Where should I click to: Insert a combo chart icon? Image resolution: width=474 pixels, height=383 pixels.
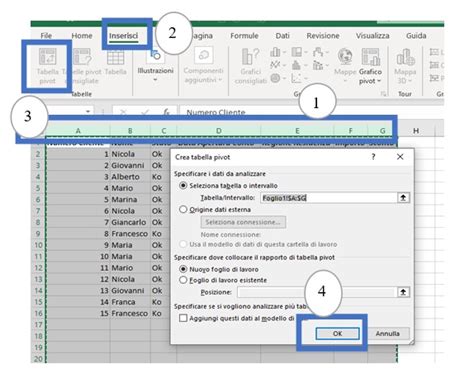pos(318,65)
